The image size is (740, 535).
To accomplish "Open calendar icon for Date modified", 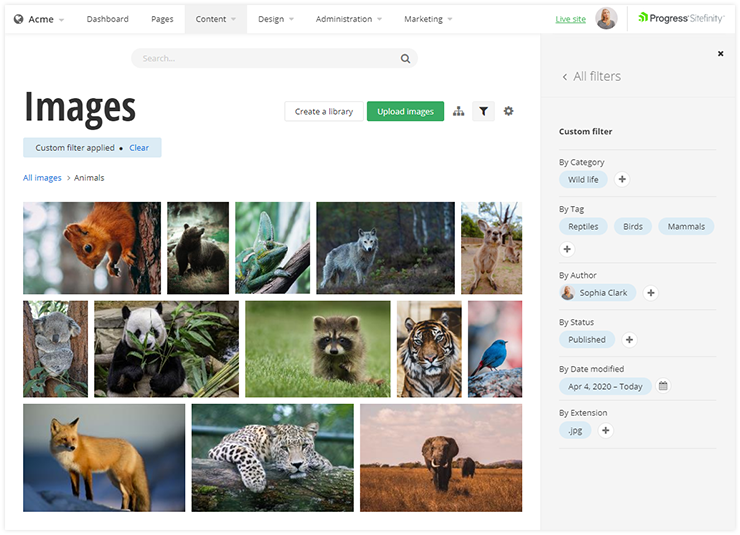I will click(x=663, y=386).
